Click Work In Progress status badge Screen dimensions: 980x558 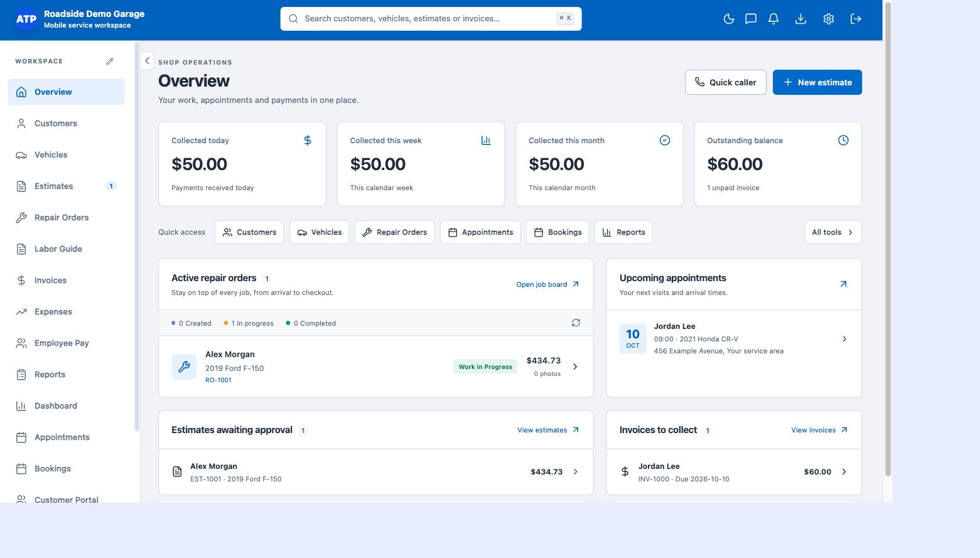pos(485,367)
